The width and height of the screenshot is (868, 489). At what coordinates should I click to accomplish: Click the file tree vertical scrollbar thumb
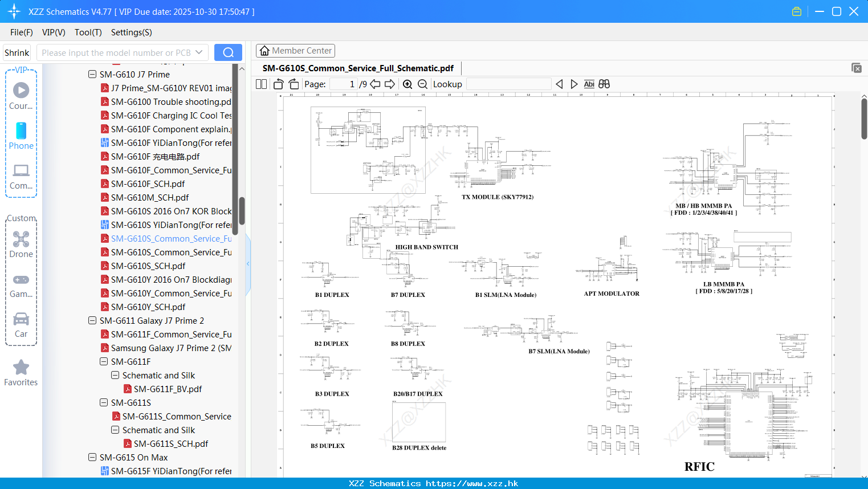(242, 211)
